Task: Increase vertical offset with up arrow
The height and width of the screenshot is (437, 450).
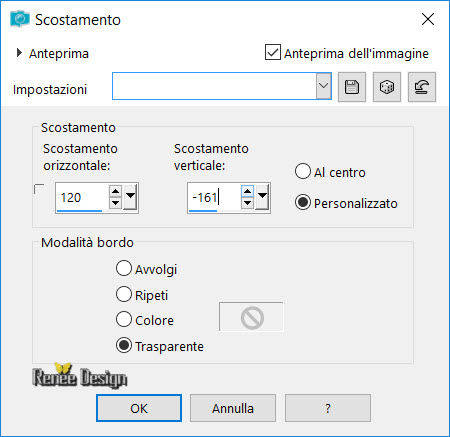Action: [247, 192]
